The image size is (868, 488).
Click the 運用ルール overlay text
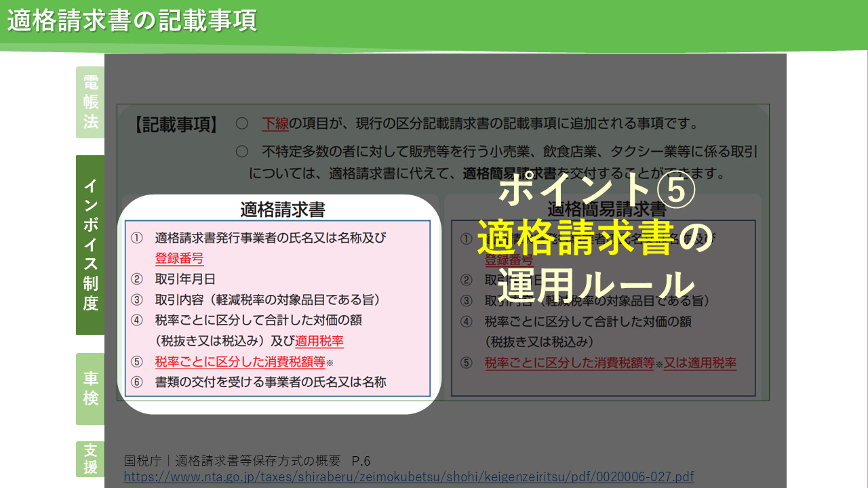click(596, 286)
